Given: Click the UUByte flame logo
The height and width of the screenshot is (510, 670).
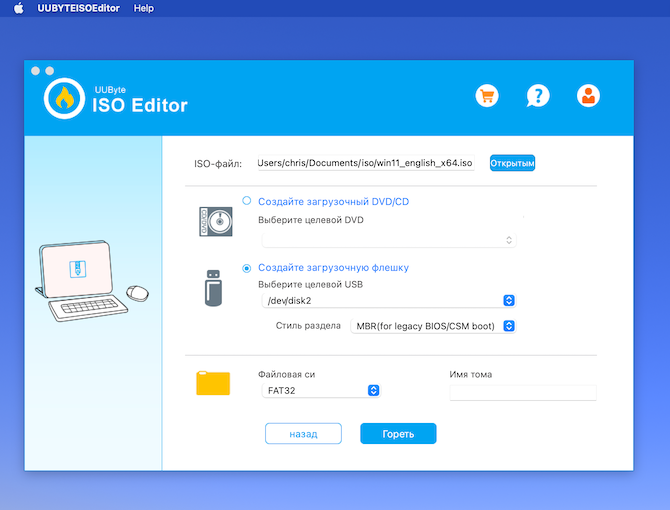Looking at the screenshot, I should point(65,98).
